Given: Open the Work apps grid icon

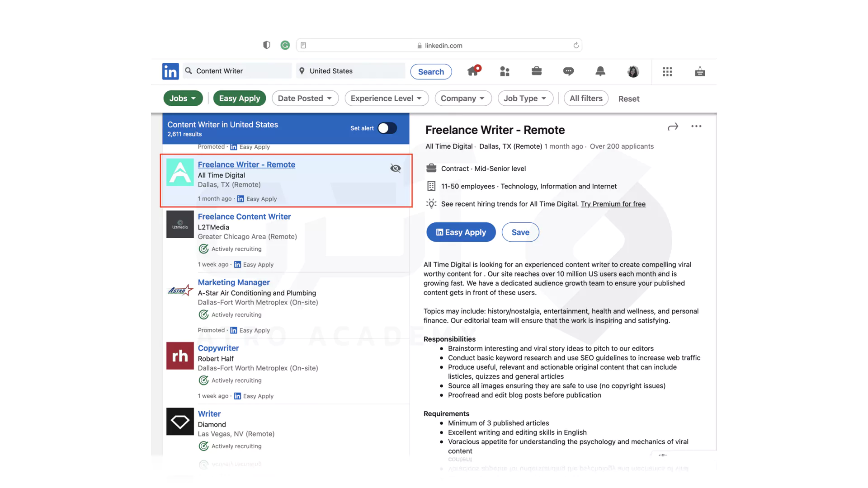Looking at the screenshot, I should point(667,71).
